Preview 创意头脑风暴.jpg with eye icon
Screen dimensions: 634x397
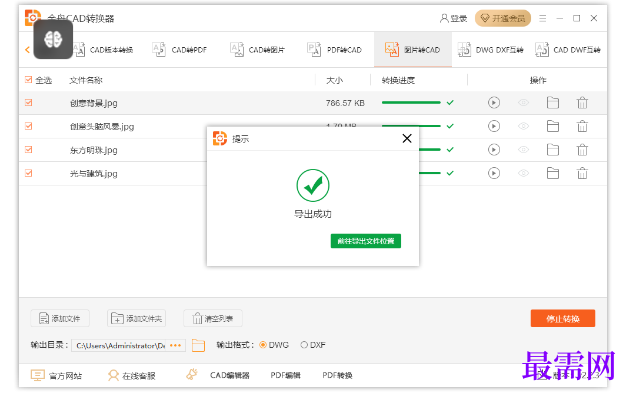(523, 126)
